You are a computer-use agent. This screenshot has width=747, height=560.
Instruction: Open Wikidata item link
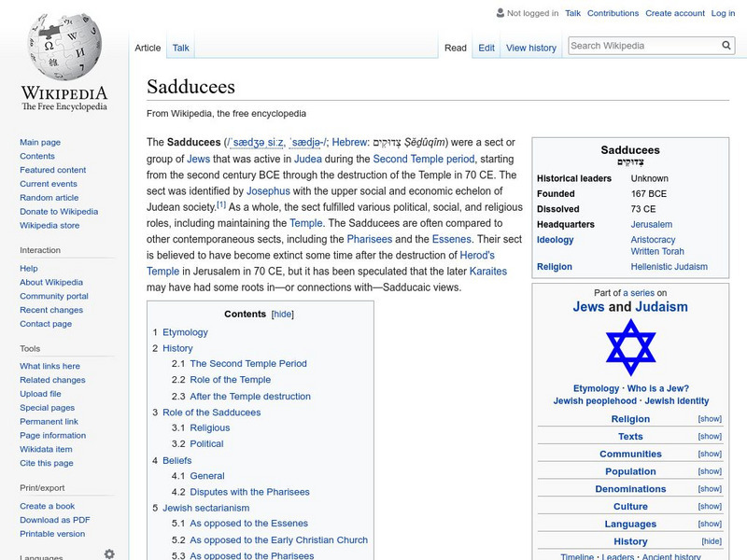coord(46,449)
